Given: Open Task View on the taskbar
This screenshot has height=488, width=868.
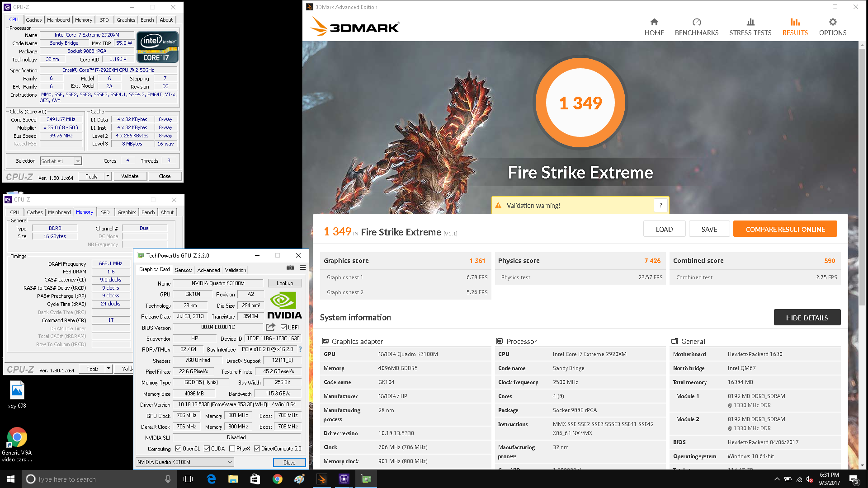Looking at the screenshot, I should pyautogui.click(x=188, y=479).
